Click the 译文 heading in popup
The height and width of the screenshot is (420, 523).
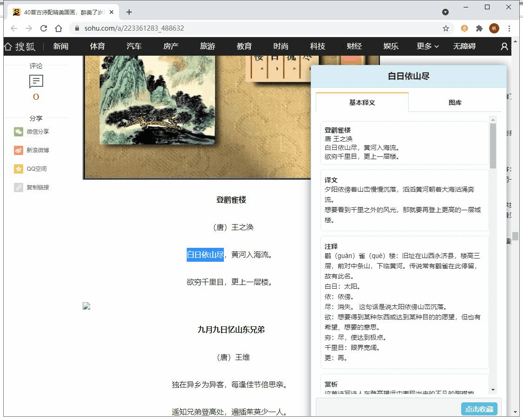[x=331, y=180]
